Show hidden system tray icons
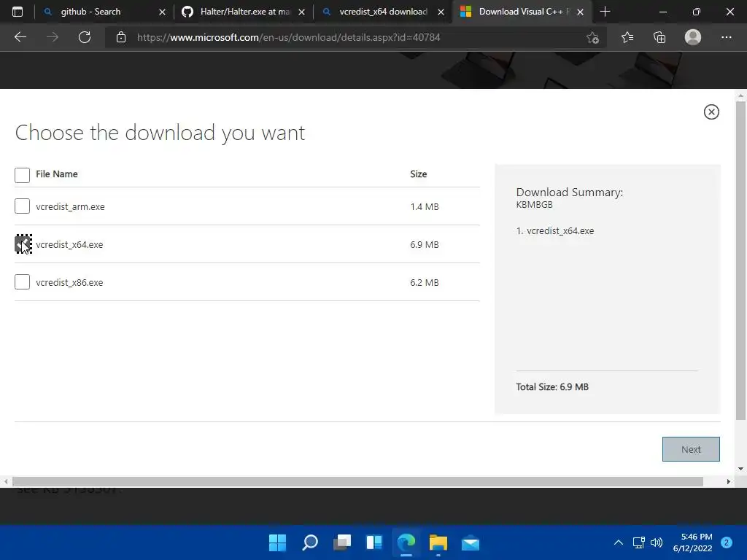This screenshot has width=747, height=560. click(x=619, y=542)
